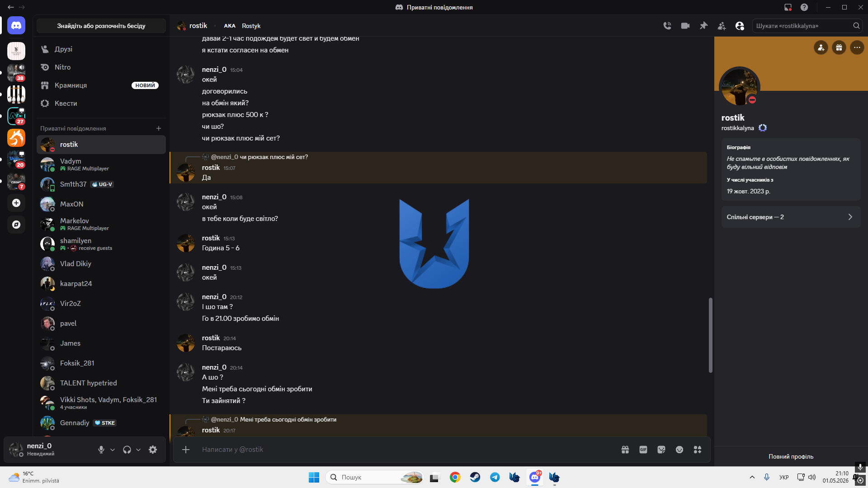The width and height of the screenshot is (868, 488).
Task: Click gift icon on profile banner
Action: click(x=839, y=47)
